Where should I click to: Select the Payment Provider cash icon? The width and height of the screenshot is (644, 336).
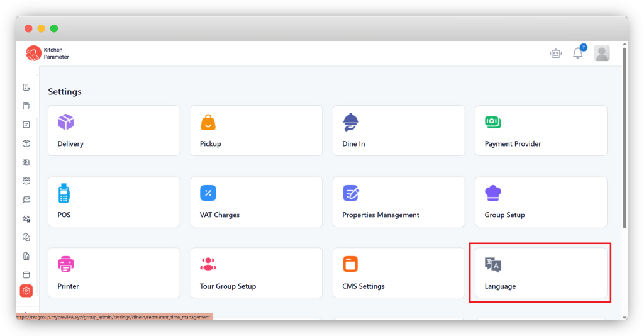pyautogui.click(x=493, y=121)
